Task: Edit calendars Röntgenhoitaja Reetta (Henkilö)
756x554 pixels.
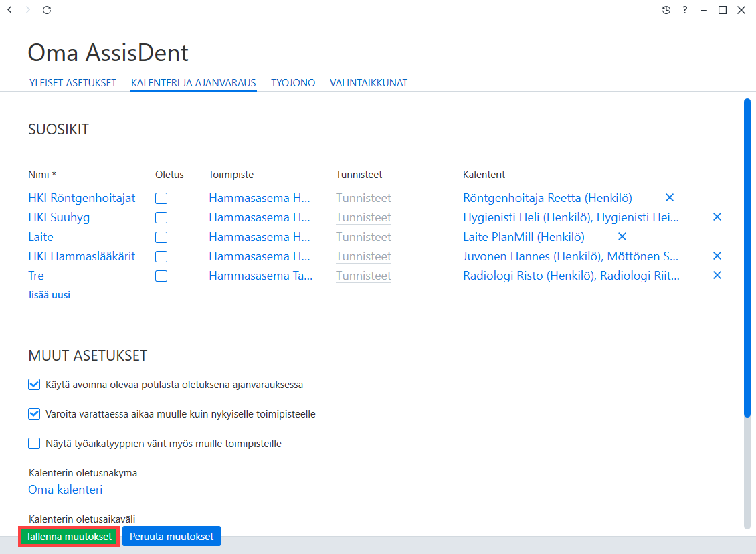Action: [547, 198]
